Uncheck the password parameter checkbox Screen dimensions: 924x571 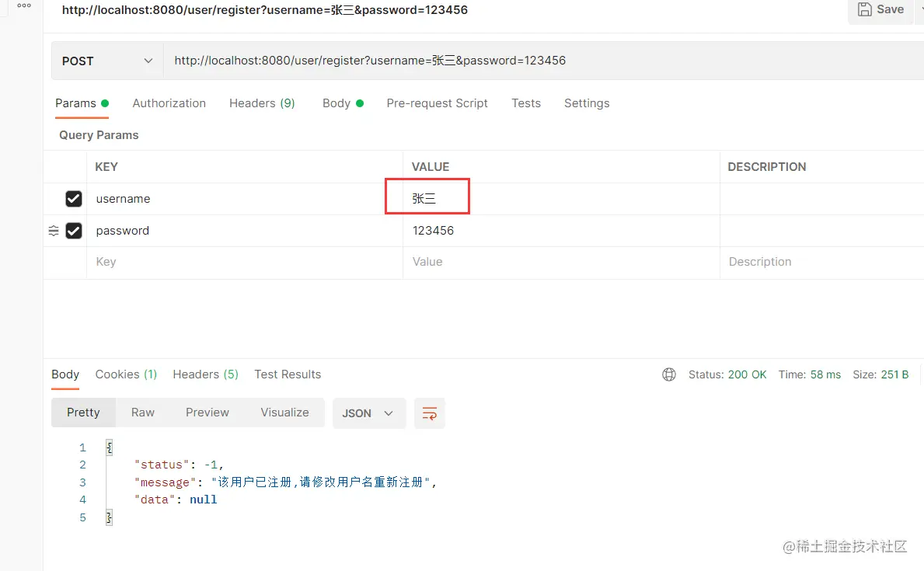[74, 231]
